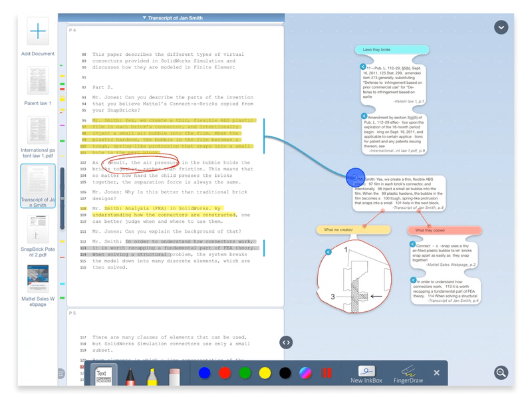Choose the green ink color

coord(245,373)
